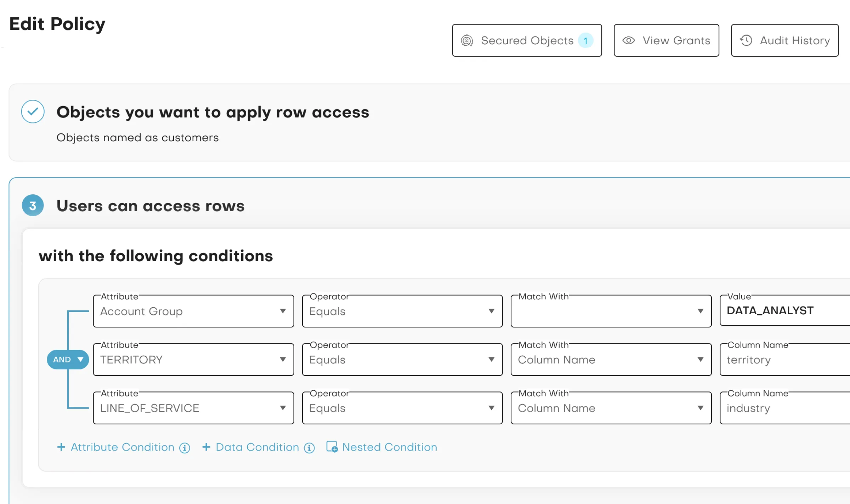Click the Nested Condition add icon

tap(332, 447)
